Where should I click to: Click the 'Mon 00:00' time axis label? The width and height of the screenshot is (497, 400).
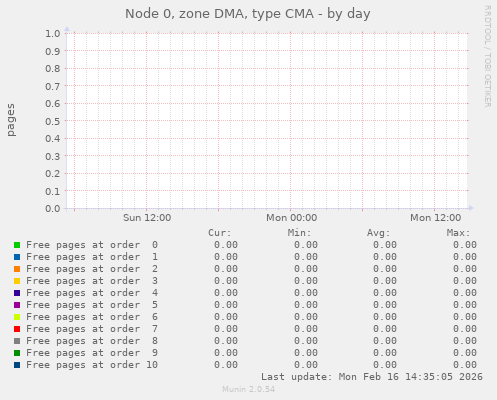pos(291,218)
